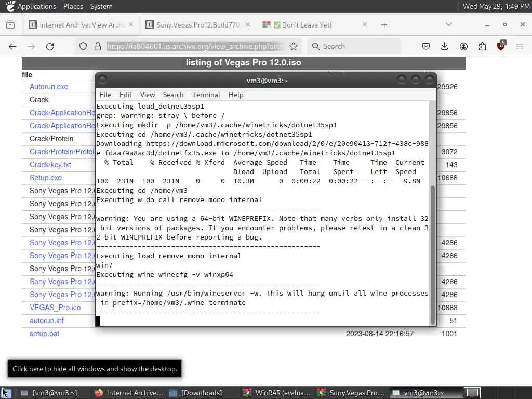The image size is (532, 399).
Task: Click the setup.bat date 2023-08-14 22:16:57
Action: point(380,334)
